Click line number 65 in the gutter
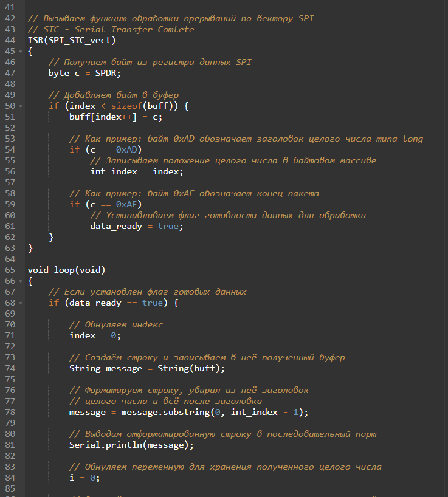The height and width of the screenshot is (497, 448). point(10,270)
